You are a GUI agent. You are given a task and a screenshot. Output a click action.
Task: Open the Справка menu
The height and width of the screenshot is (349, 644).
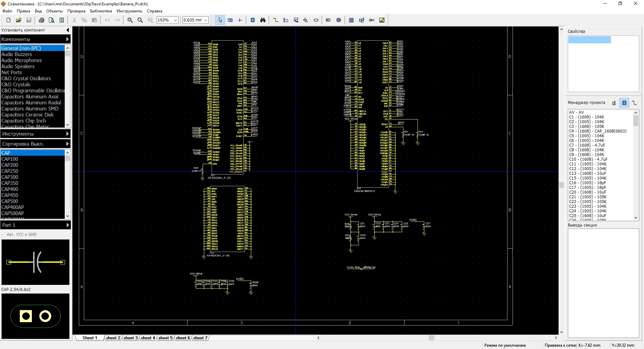pos(155,11)
